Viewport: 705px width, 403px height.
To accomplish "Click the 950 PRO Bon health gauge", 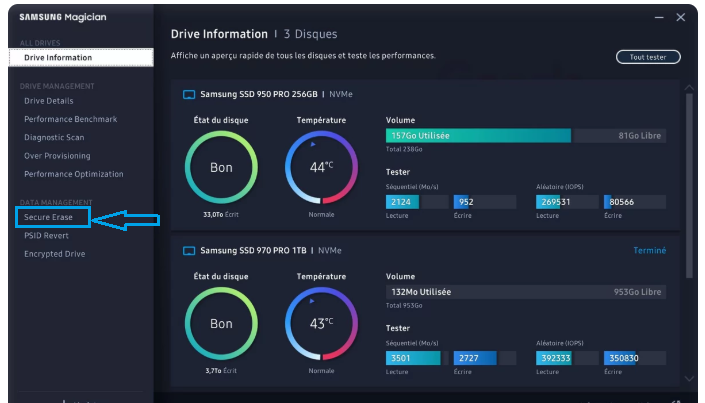I will click(x=221, y=167).
